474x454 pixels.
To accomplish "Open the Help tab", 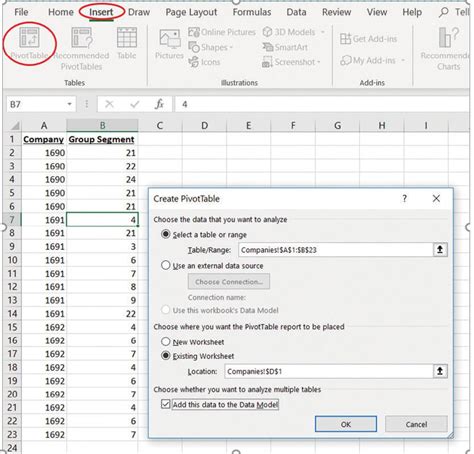I will (x=412, y=12).
